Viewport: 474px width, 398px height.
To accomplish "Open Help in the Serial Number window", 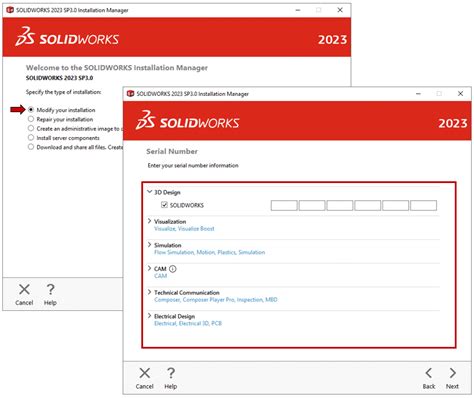I will (171, 378).
